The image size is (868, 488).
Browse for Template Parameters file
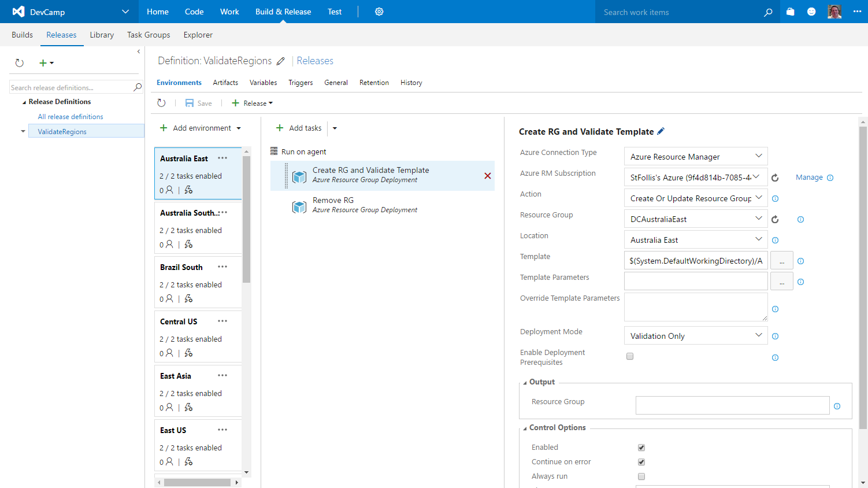[x=782, y=282]
